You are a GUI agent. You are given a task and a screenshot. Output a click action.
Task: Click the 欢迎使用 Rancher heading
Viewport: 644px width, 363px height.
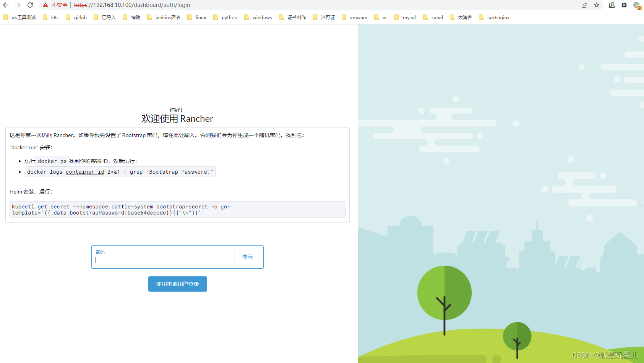[x=177, y=119]
